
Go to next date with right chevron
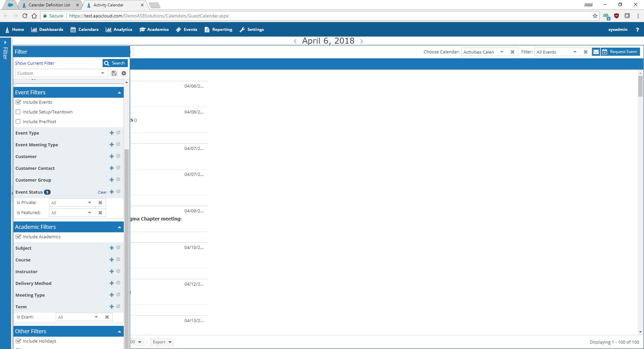coord(362,41)
